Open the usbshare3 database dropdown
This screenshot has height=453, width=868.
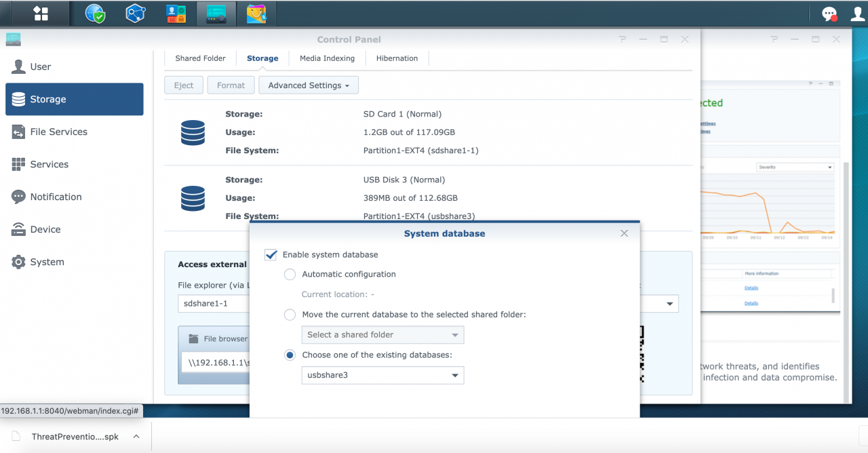click(382, 375)
